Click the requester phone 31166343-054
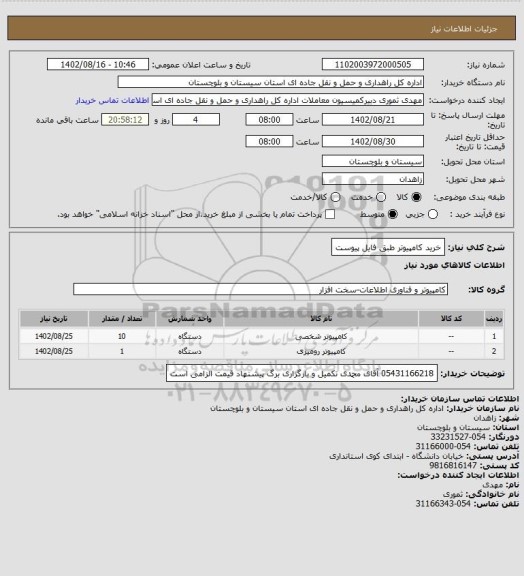The image size is (524, 576). pyautogui.click(x=443, y=504)
